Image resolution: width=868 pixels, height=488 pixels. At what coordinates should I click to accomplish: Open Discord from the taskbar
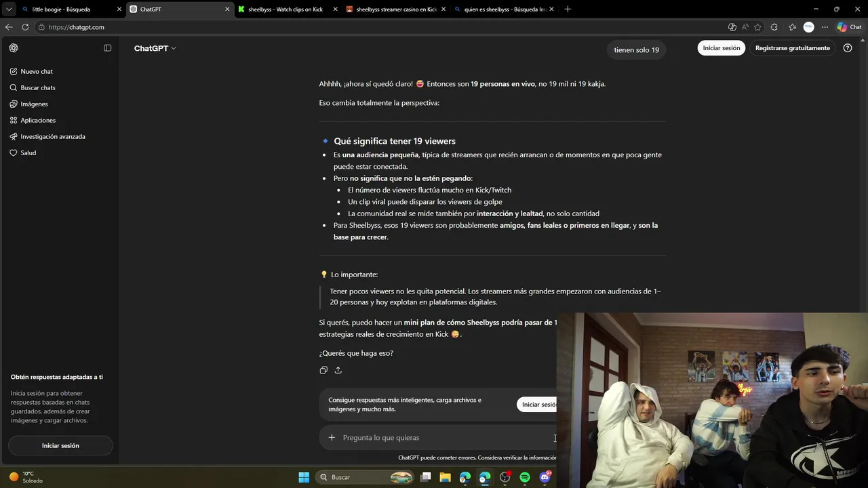click(545, 477)
